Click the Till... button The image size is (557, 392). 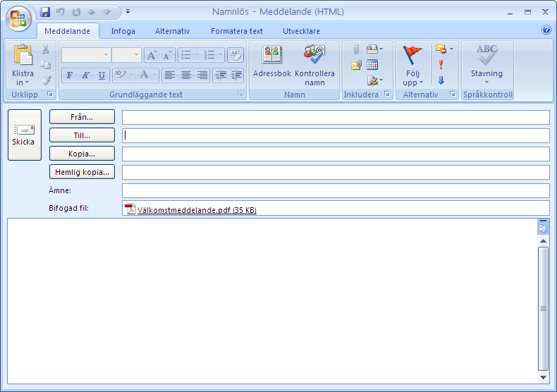[82, 135]
